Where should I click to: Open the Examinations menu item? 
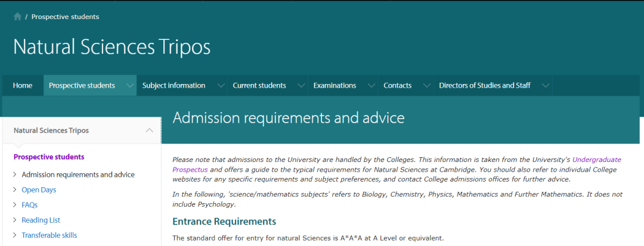click(335, 85)
